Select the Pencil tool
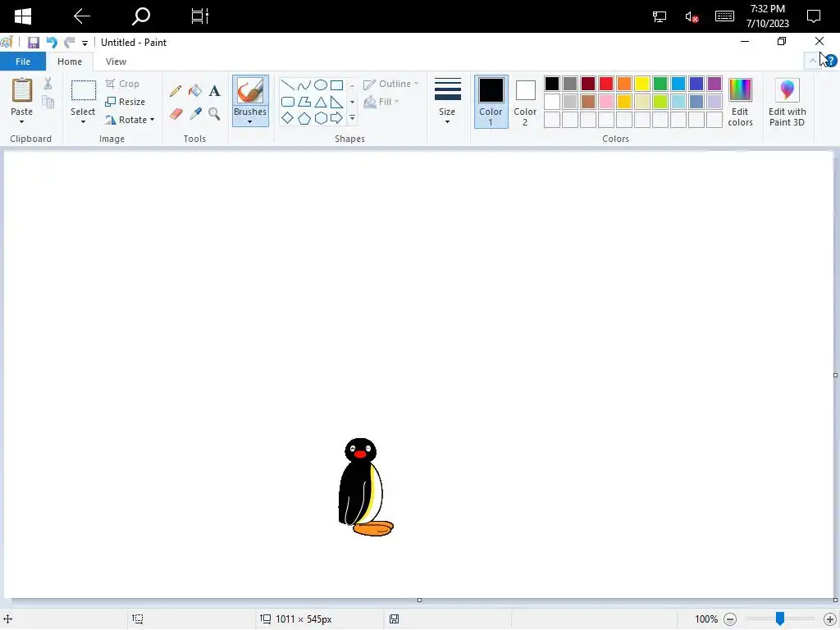Viewport: 840px width, 630px height. click(176, 90)
